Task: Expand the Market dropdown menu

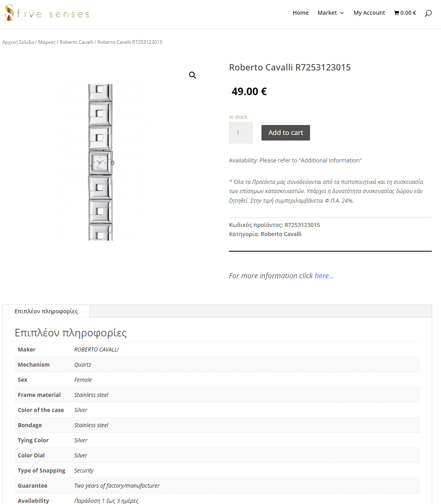Action: (x=330, y=13)
